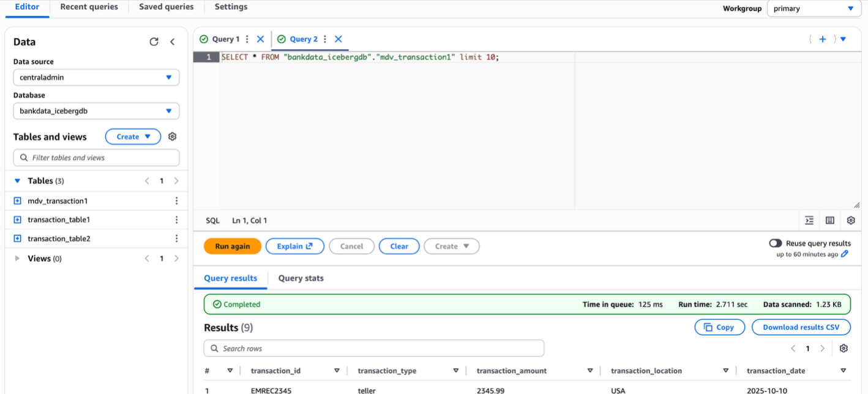
Task: Enable Reuse query results toggle
Action: pos(776,243)
